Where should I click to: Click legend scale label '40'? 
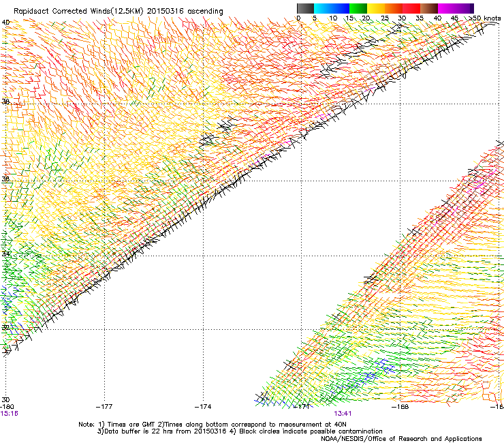pos(437,18)
